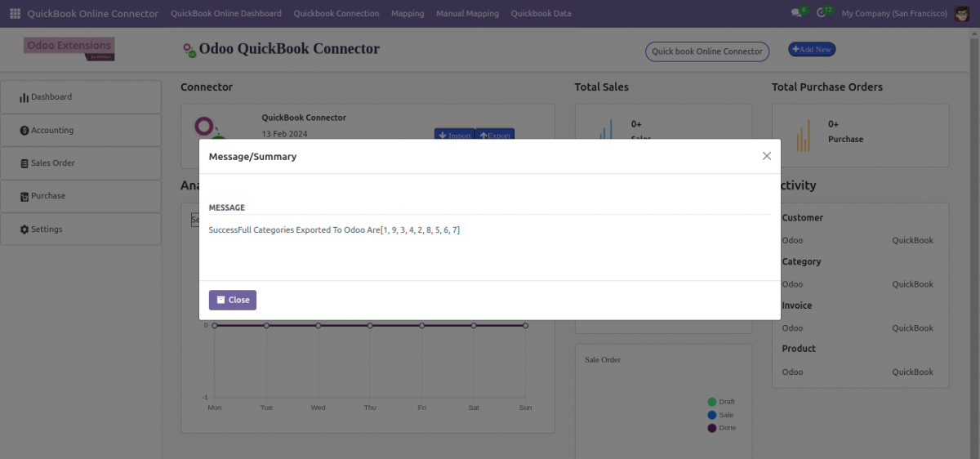Click QuickBook in the Category row
Viewport: 980px width, 459px height.
pos(912,284)
